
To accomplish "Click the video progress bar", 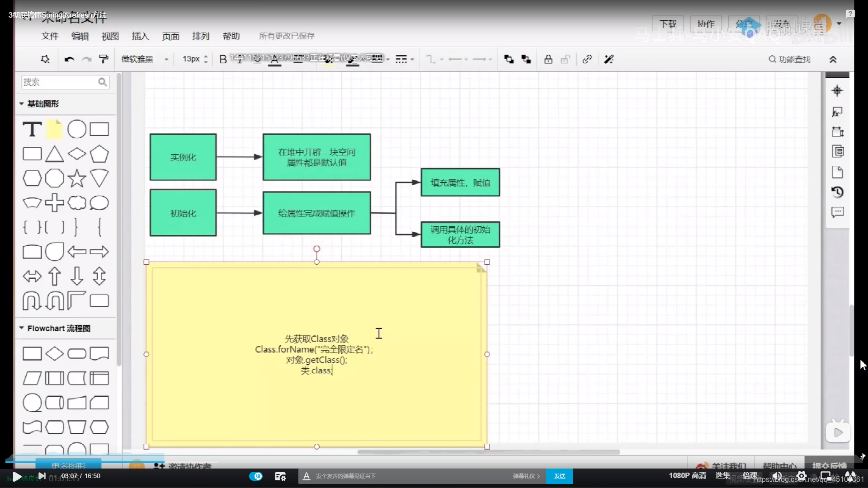I will click(x=434, y=462).
